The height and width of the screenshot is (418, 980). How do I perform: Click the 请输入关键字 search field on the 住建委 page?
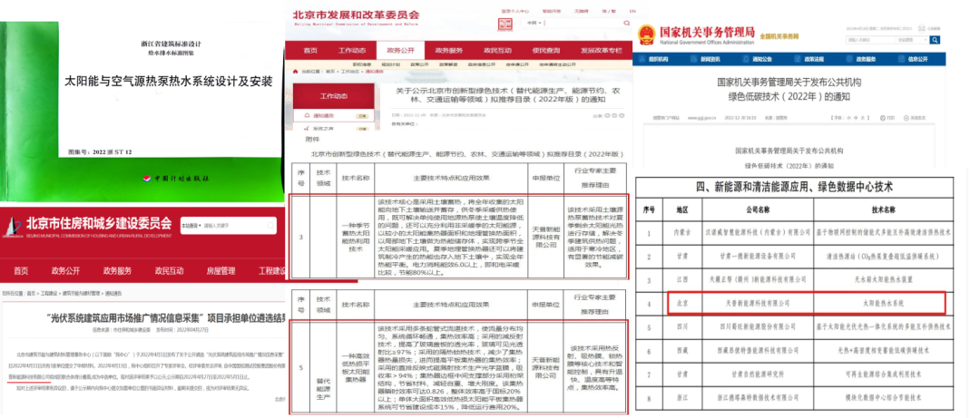tap(231, 225)
